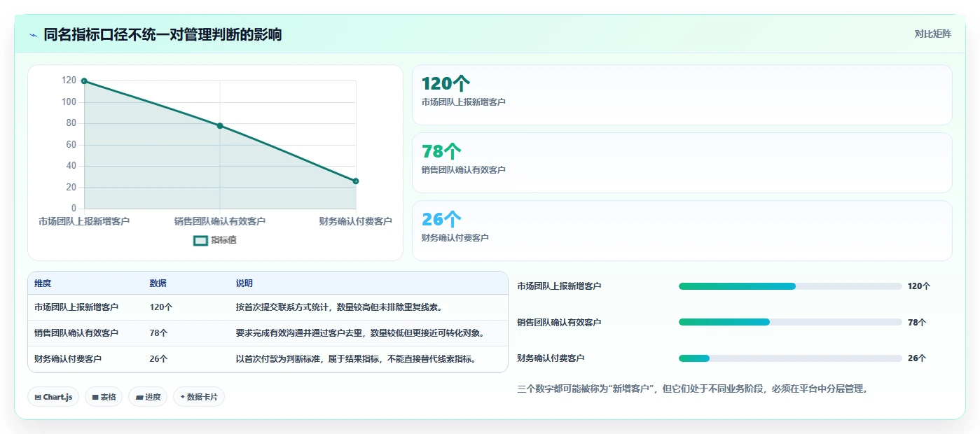Click the lightning icon beside the title
Screen dimensions: 980x434
pos(33,34)
